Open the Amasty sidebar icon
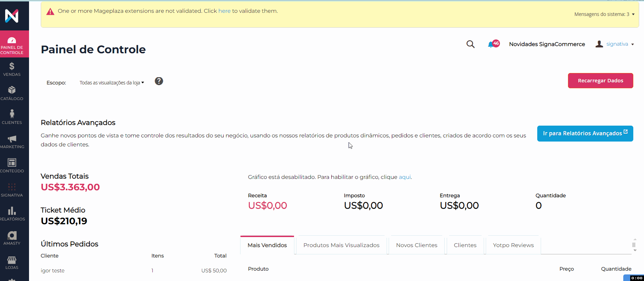Viewport: 644px width, 281px height. pyautogui.click(x=12, y=238)
